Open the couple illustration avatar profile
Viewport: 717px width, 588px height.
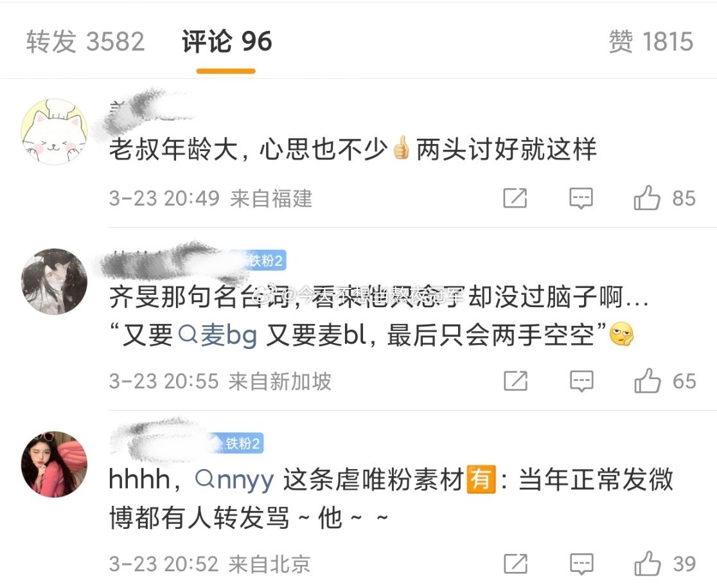pos(54,281)
